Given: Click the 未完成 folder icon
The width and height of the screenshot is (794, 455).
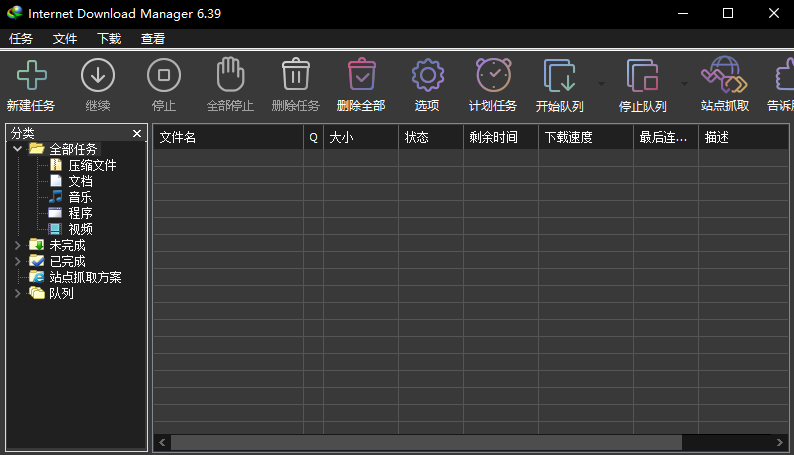Looking at the screenshot, I should tap(36, 245).
